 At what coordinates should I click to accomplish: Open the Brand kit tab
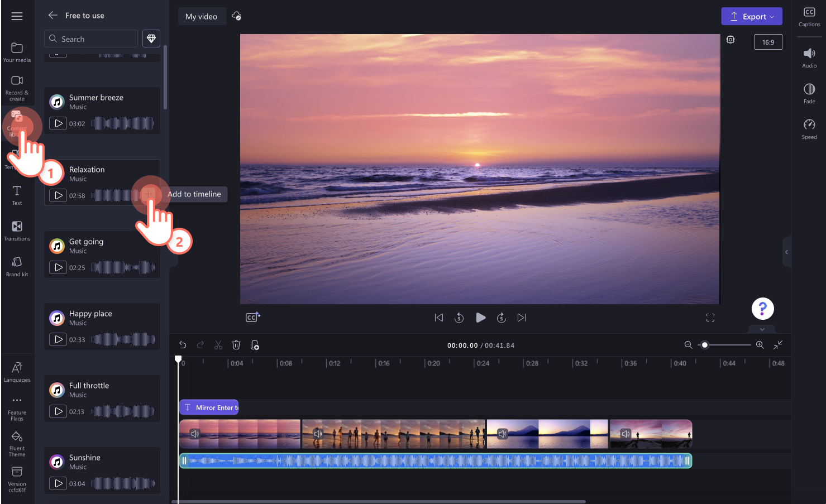pyautogui.click(x=17, y=267)
